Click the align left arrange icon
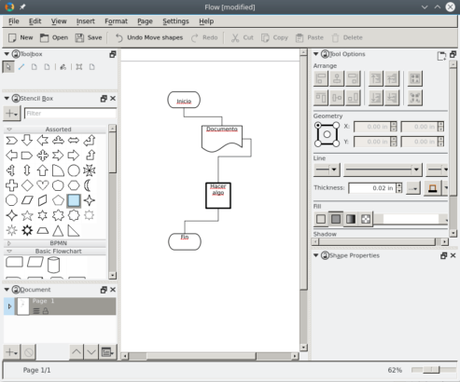Viewport: 460px width, 382px height. [321, 79]
